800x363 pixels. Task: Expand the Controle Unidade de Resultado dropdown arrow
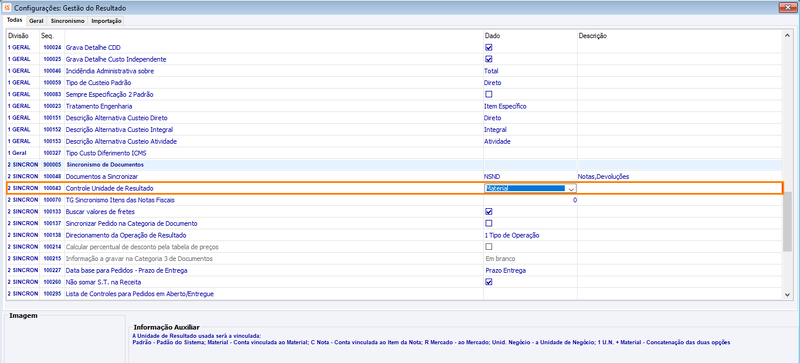571,188
